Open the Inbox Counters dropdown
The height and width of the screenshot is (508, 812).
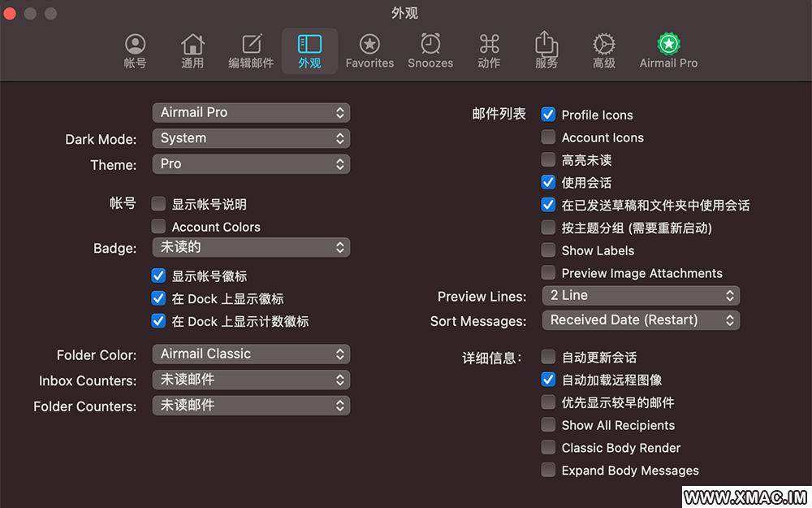[251, 380]
